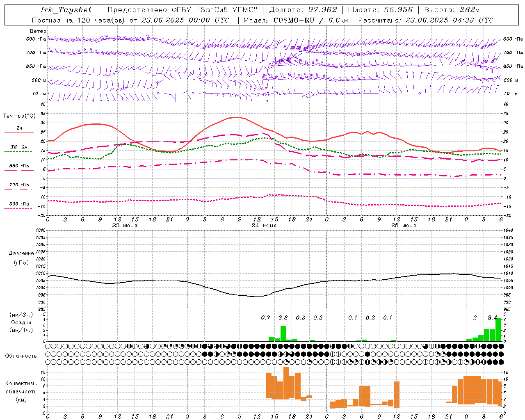
Task: Click the '850 гПа' temperature legend entry
Action: pyautogui.click(x=19, y=166)
